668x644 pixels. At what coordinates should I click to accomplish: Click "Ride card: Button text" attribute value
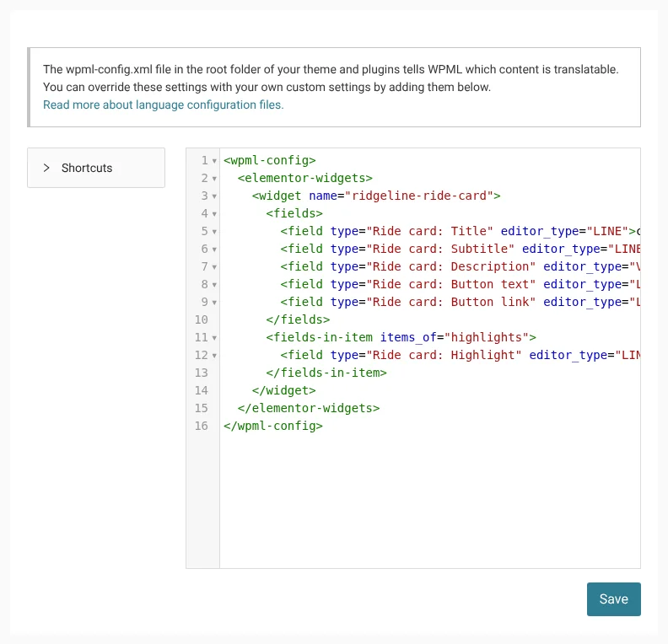pyautogui.click(x=450, y=284)
